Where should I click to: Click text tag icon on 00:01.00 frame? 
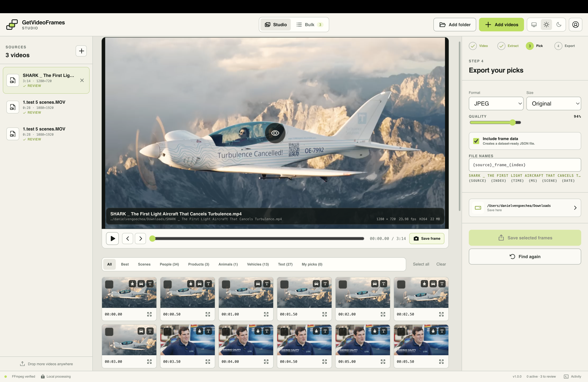(x=267, y=284)
